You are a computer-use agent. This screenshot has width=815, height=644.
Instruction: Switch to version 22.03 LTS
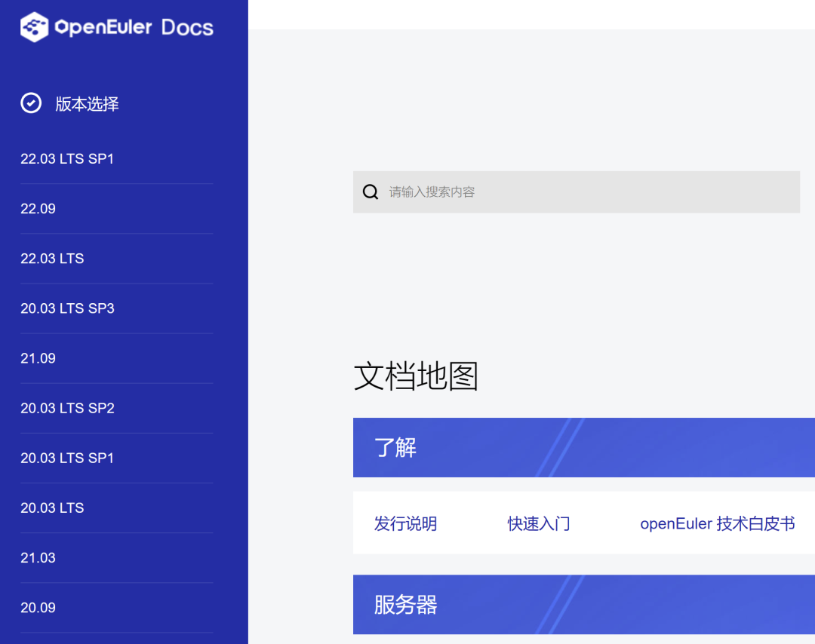click(x=52, y=258)
